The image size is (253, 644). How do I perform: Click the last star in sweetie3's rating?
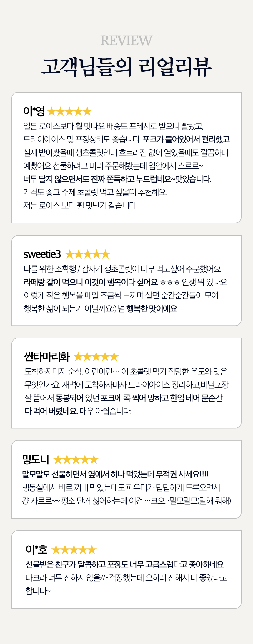(106, 254)
